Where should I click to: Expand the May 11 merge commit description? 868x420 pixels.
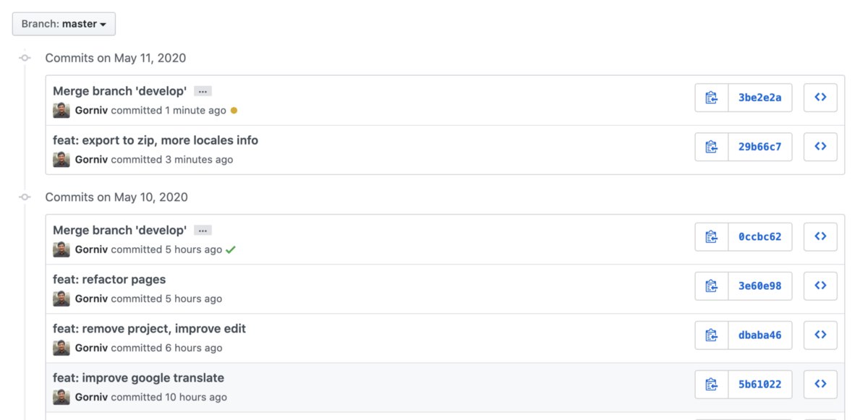point(203,91)
